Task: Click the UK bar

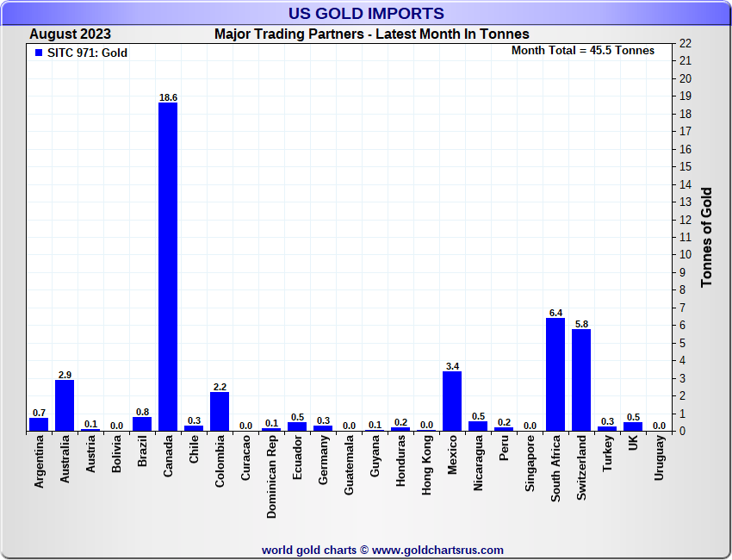Action: (633, 426)
